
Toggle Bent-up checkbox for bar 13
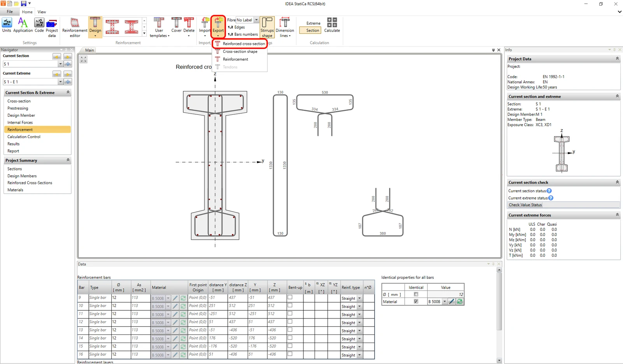(x=290, y=330)
